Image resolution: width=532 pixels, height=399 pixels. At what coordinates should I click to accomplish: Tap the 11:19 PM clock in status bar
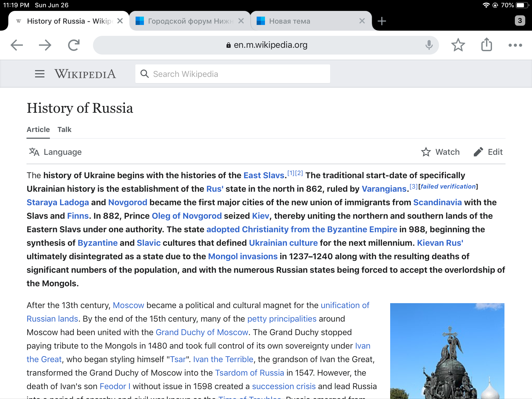(16, 5)
